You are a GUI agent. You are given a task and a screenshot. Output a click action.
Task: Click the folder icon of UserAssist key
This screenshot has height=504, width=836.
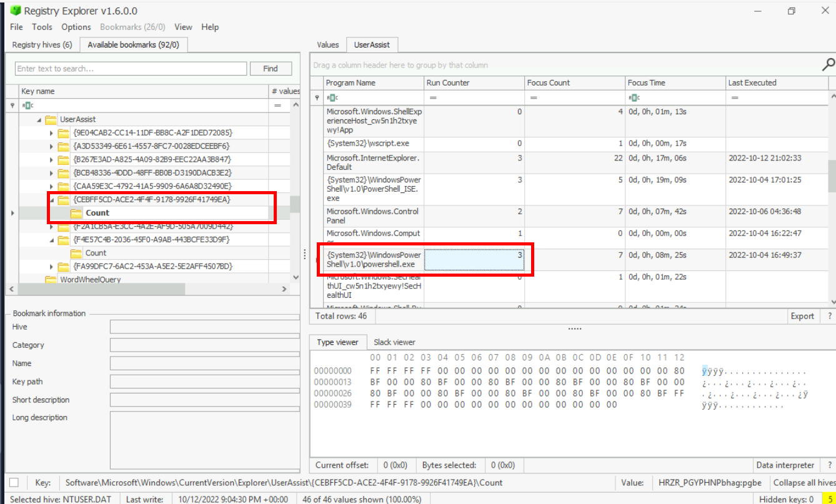coord(51,119)
